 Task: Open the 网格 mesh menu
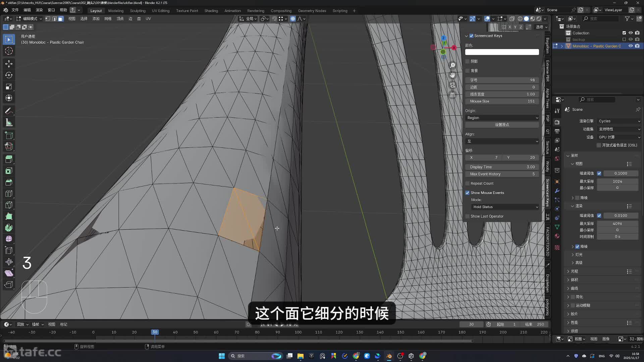click(108, 19)
